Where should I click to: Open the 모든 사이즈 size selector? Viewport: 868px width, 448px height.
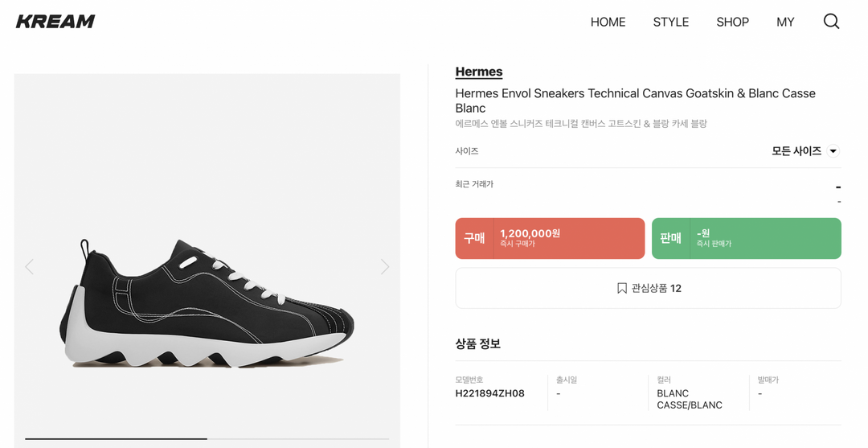click(796, 151)
